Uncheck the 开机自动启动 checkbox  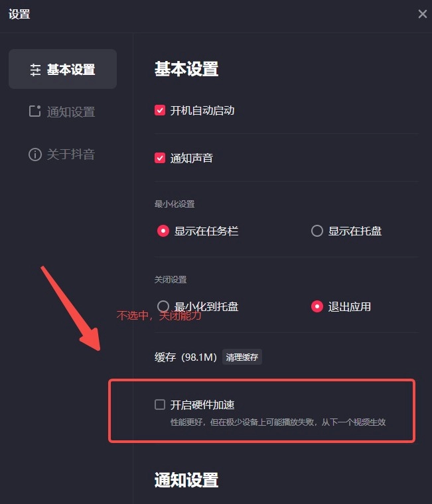pos(160,110)
